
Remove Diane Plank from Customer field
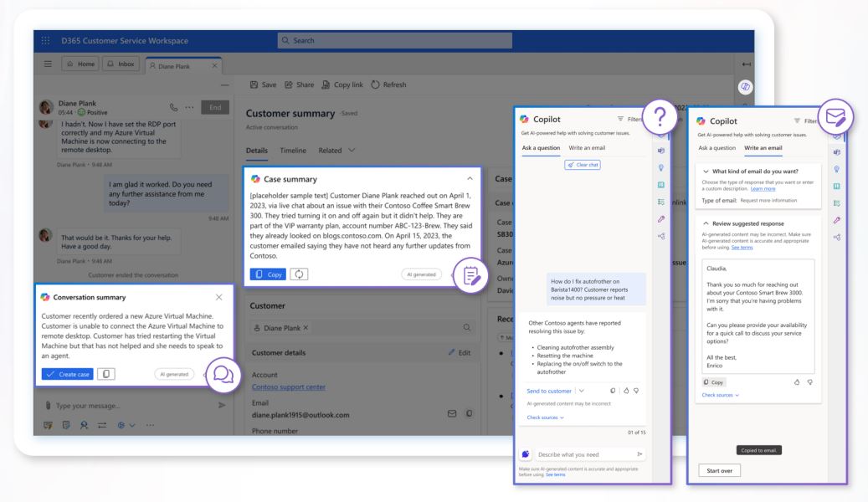[x=306, y=328]
